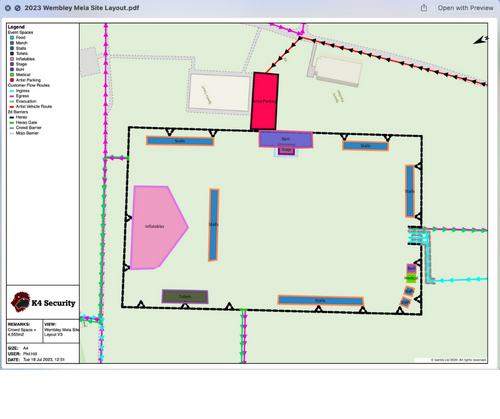Click the K4 Security logo

[43, 302]
